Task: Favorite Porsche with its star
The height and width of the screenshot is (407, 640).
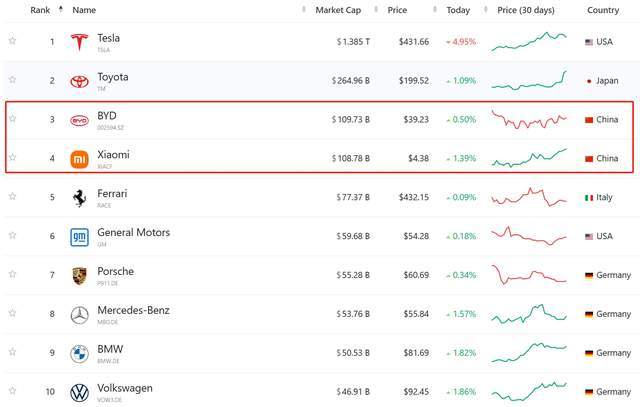Action: [13, 274]
